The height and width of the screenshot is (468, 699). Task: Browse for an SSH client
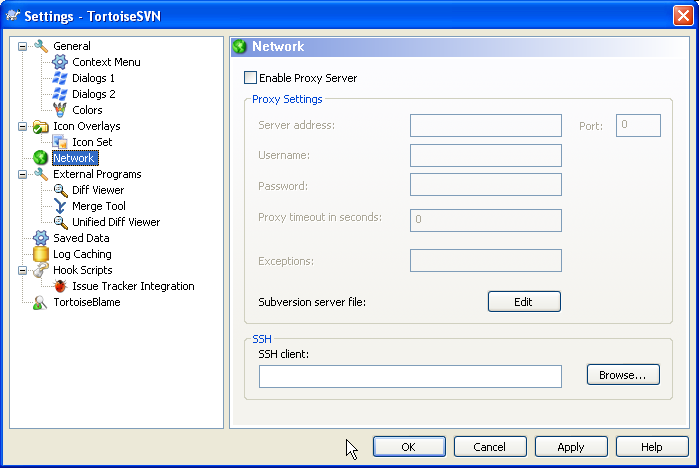(623, 375)
